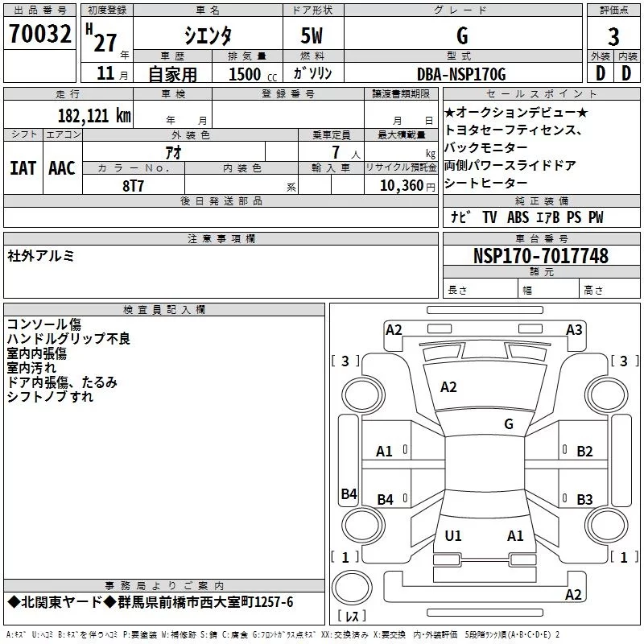The image size is (644, 644).
Task: Click the fuel type ガソリン
Action: coord(312,73)
